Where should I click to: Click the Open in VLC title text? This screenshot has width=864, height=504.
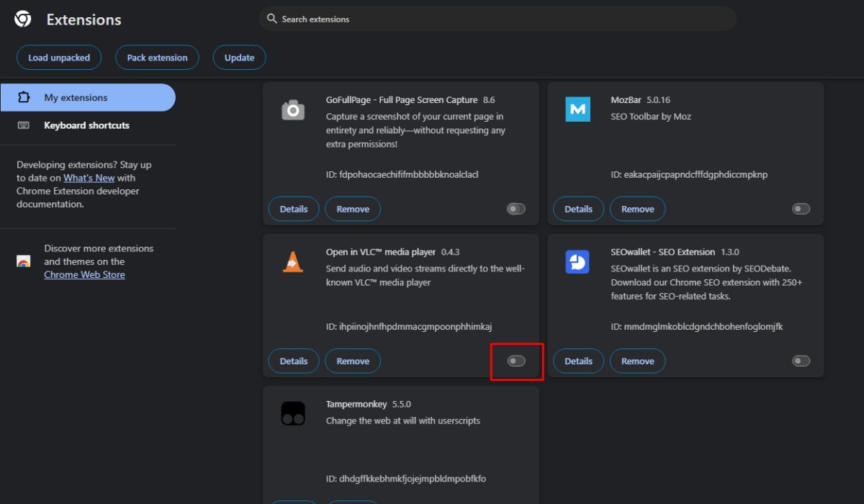381,252
